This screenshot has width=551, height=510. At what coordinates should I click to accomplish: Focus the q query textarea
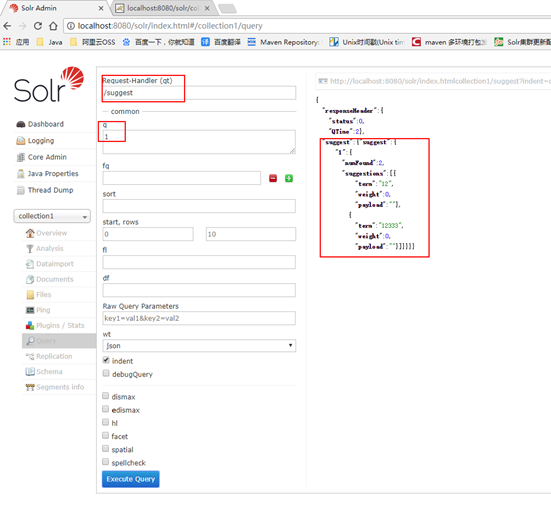pos(199,142)
